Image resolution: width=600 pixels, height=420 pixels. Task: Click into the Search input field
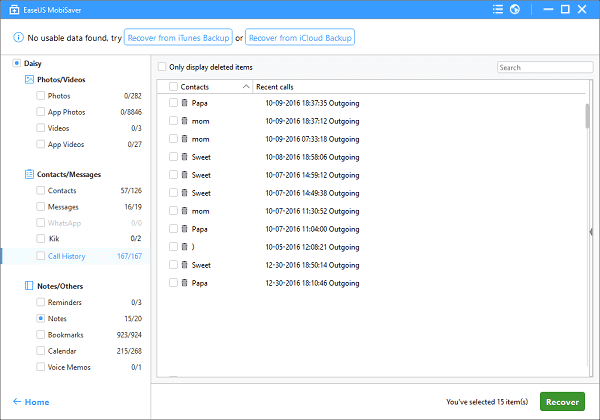[x=537, y=68]
